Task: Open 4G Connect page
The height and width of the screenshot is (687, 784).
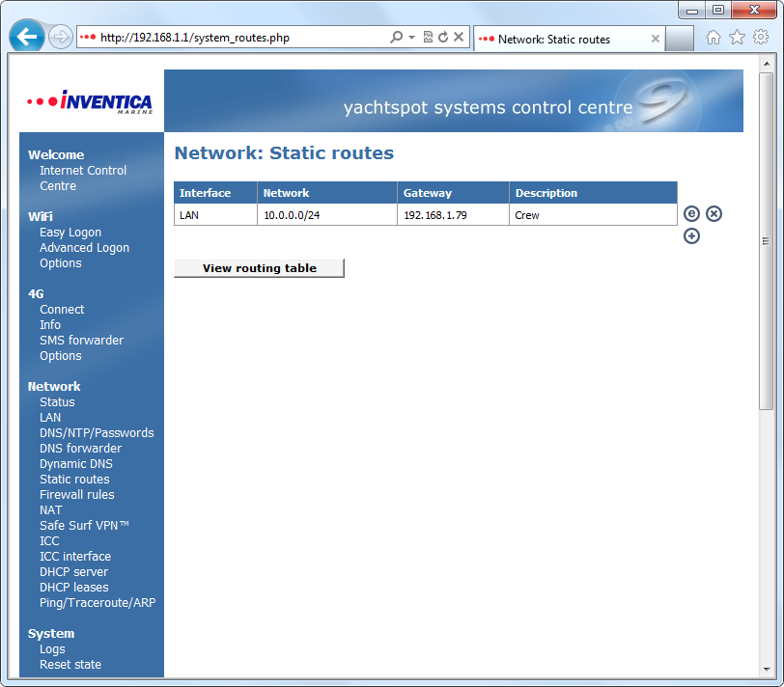Action: (62, 310)
